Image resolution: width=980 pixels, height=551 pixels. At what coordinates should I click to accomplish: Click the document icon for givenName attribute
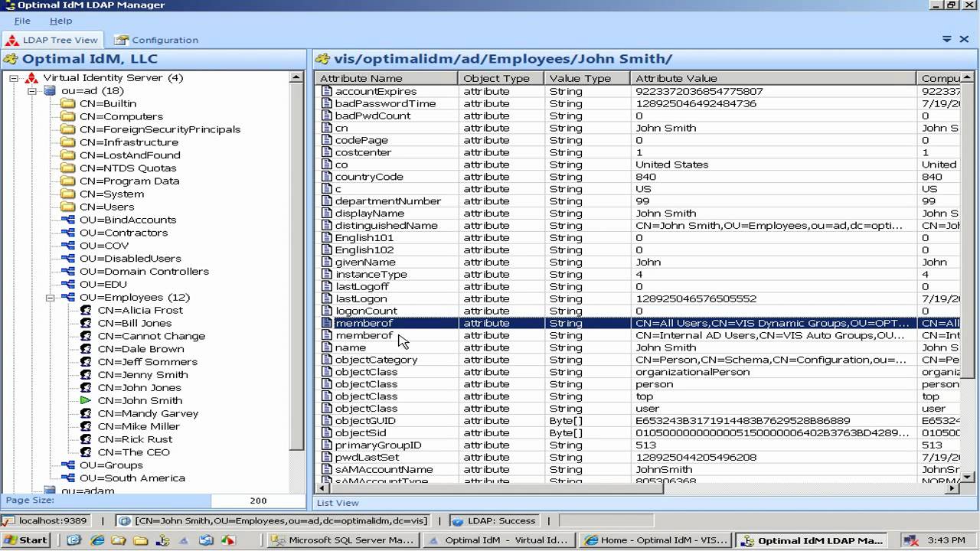327,262
